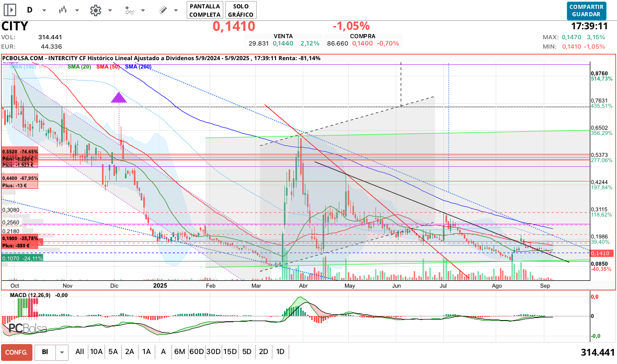Viewport: 617px width, 364px height.
Task: Choose the A range tab
Action: [x=163, y=352]
